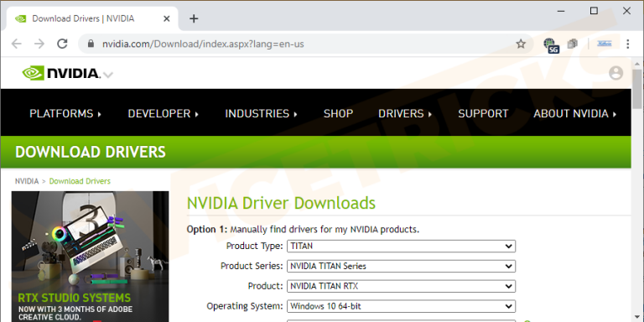Click the address bar URL
The width and height of the screenshot is (644, 322).
[203, 44]
